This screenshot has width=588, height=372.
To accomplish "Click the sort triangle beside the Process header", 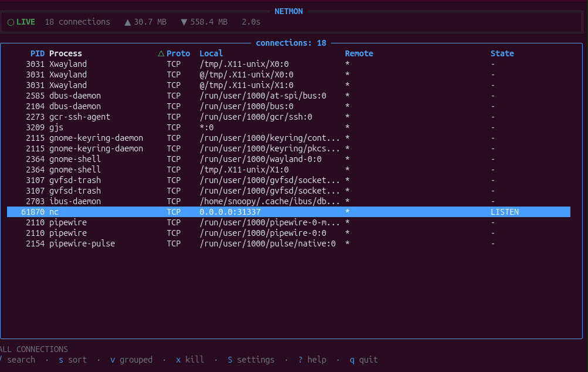I will (161, 53).
